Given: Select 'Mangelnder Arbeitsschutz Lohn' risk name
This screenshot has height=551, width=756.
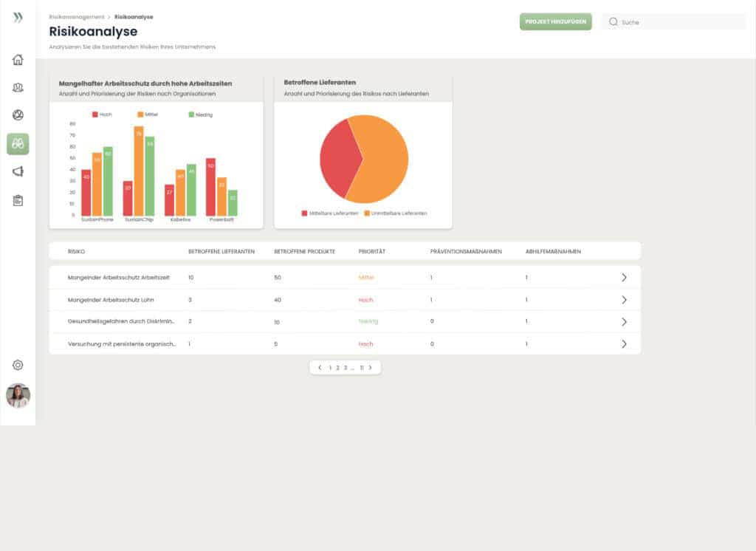Looking at the screenshot, I should [111, 300].
